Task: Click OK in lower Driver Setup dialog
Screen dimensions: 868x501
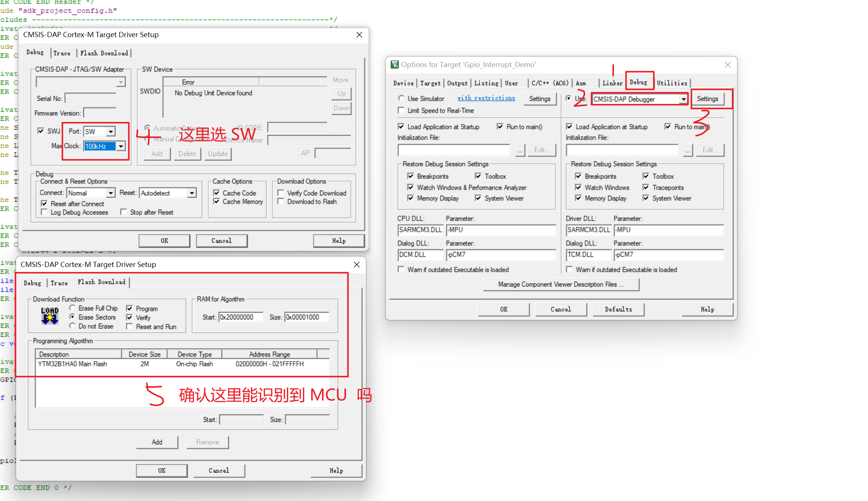Action: pos(162,471)
